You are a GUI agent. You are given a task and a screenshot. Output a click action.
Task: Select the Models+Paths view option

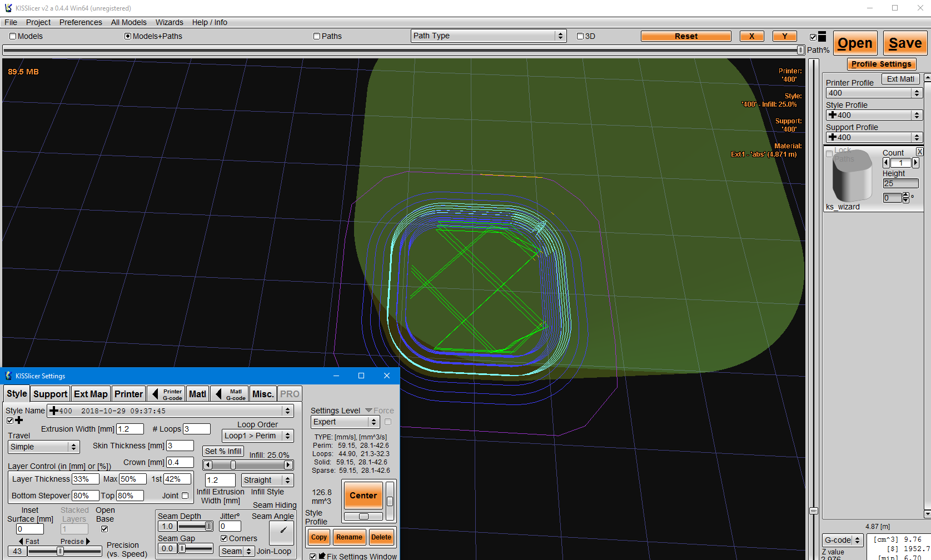pyautogui.click(x=128, y=36)
